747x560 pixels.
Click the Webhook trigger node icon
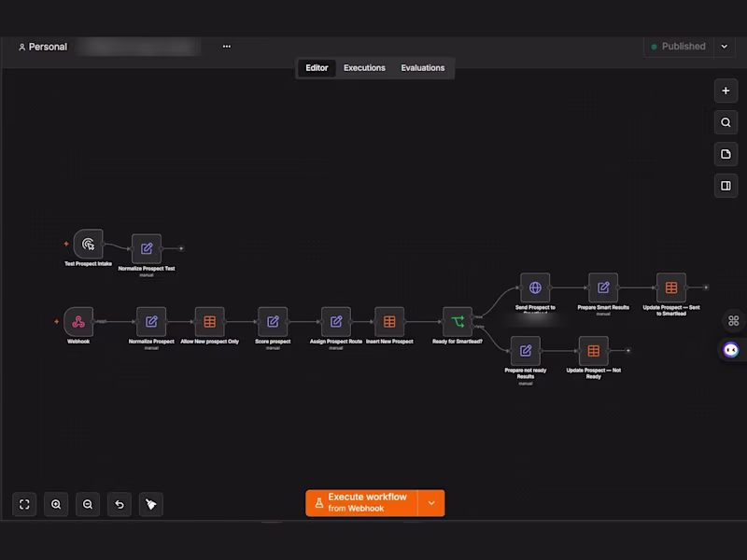[x=78, y=321]
